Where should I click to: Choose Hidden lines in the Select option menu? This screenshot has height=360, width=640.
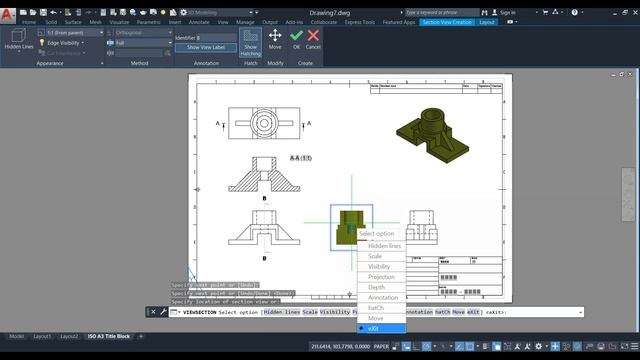click(381, 246)
